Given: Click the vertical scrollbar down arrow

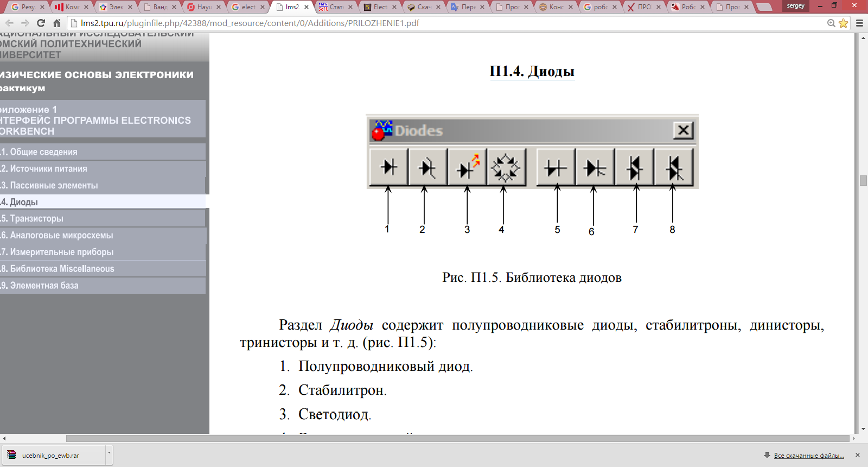Looking at the screenshot, I should 863,430.
